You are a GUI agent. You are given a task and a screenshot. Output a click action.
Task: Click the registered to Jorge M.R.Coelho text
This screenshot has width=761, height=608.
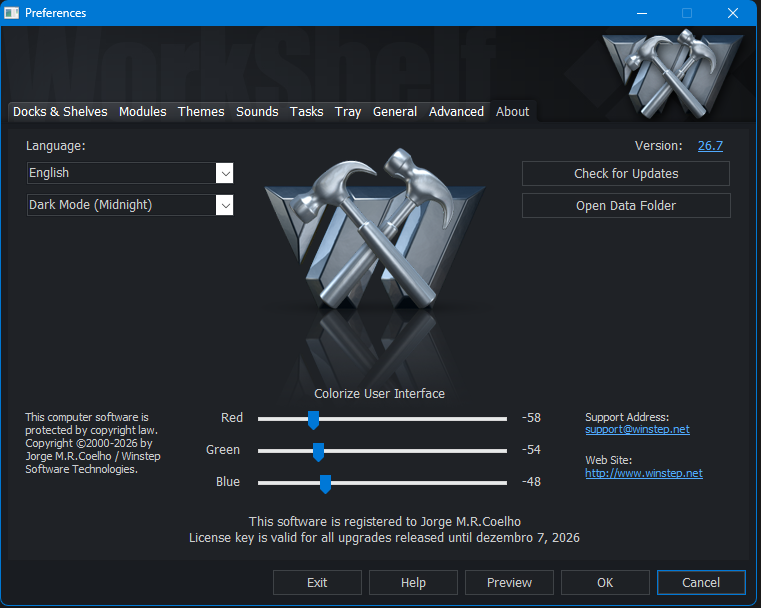385,522
